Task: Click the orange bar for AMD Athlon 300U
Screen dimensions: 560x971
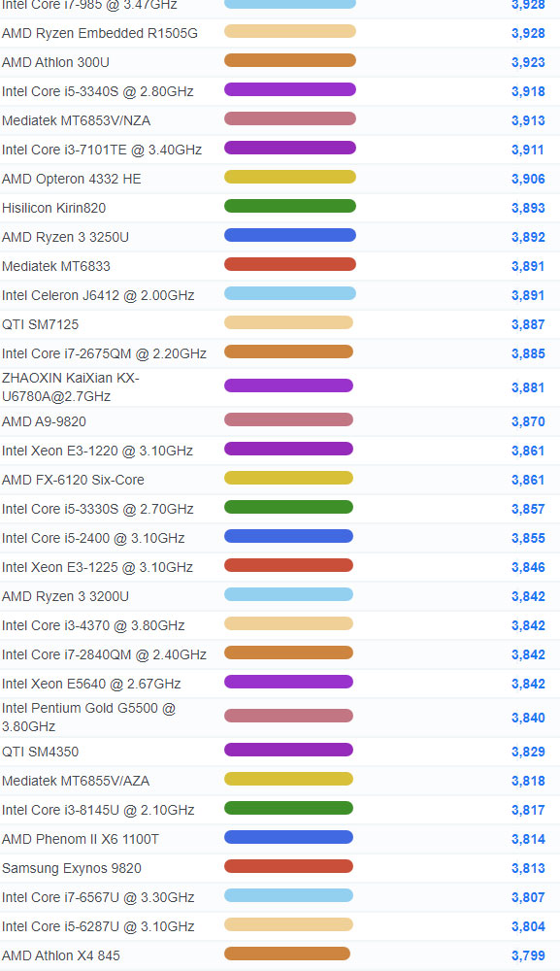Action: pyautogui.click(x=289, y=60)
